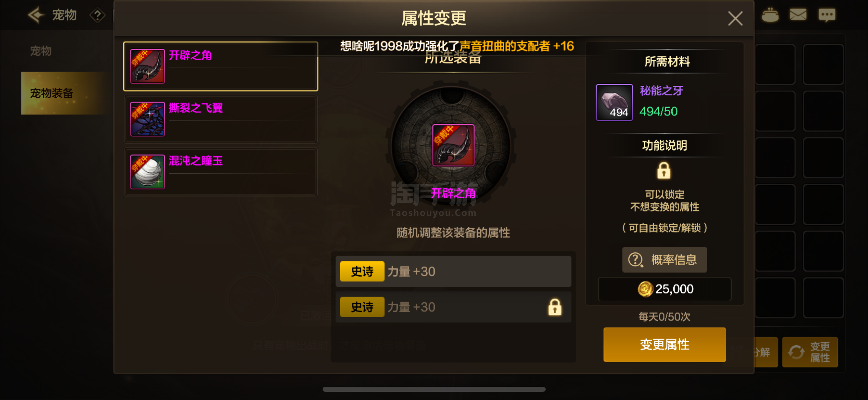Open the chat speech bubble icon
This screenshot has height=400, width=868.
click(827, 15)
